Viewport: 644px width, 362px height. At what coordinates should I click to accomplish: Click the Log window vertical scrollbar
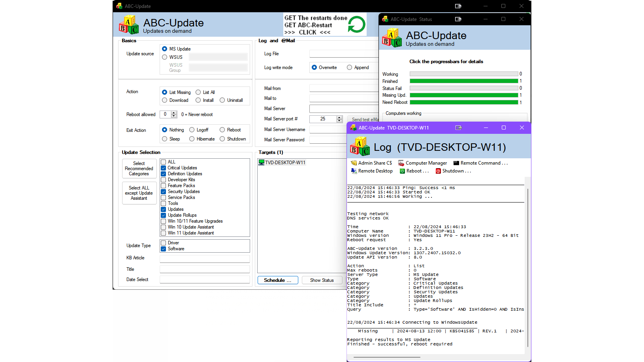pos(527,268)
